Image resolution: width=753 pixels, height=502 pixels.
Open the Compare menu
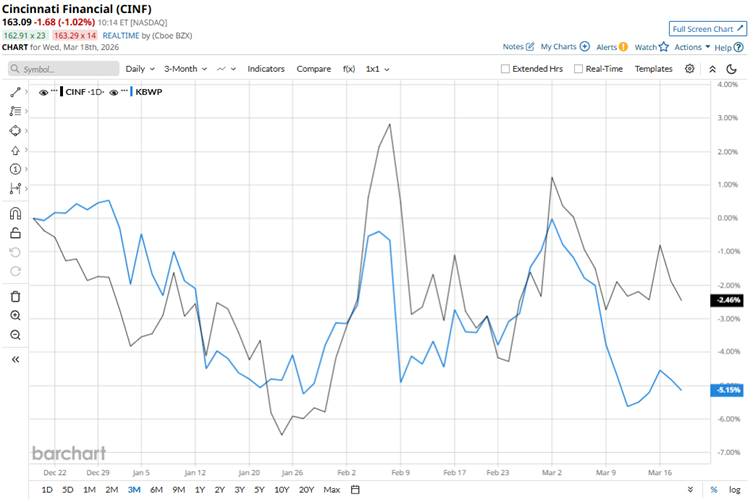click(314, 69)
